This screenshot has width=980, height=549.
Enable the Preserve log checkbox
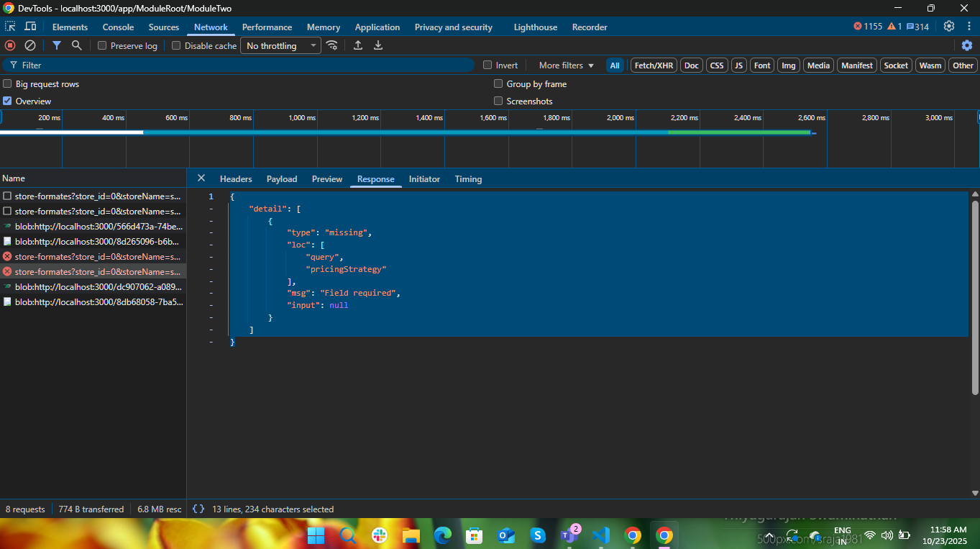(102, 46)
